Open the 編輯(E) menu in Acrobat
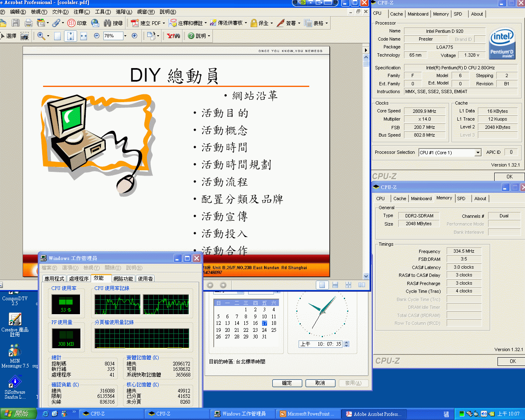The image size is (525, 420). [x=18, y=12]
